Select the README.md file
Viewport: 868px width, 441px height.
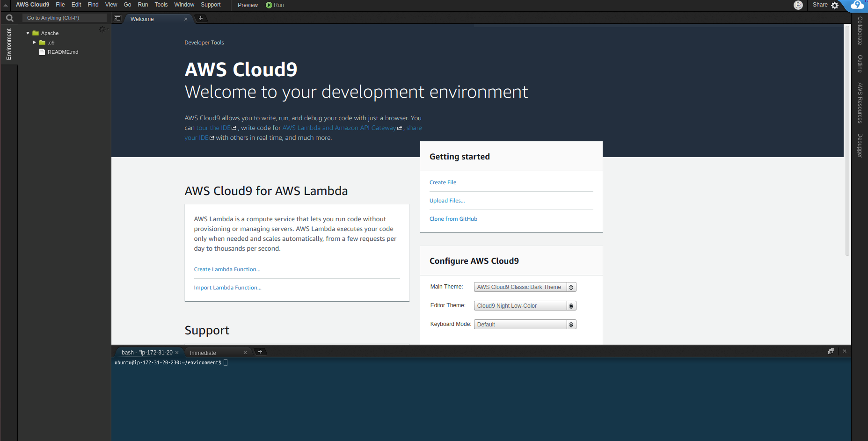pyautogui.click(x=63, y=52)
